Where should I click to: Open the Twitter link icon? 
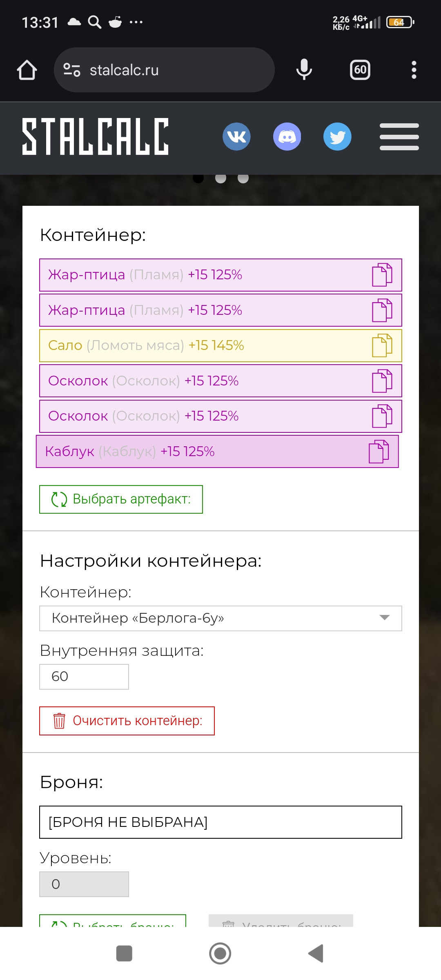click(337, 136)
